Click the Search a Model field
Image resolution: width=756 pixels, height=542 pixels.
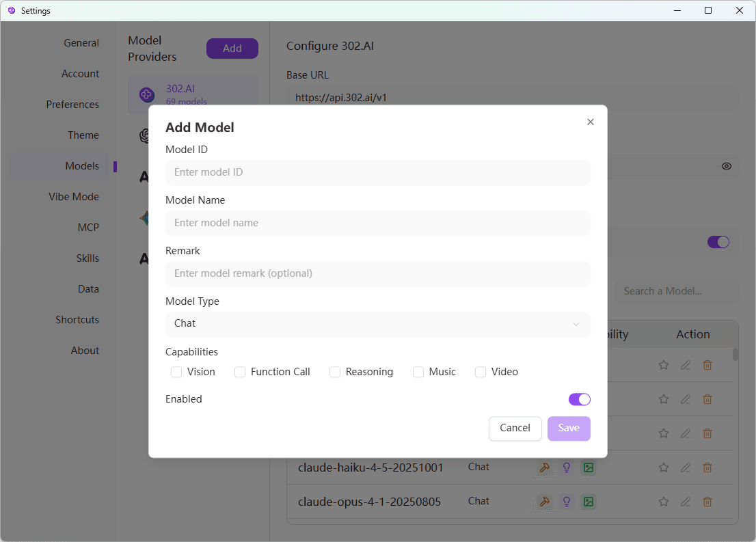(676, 291)
